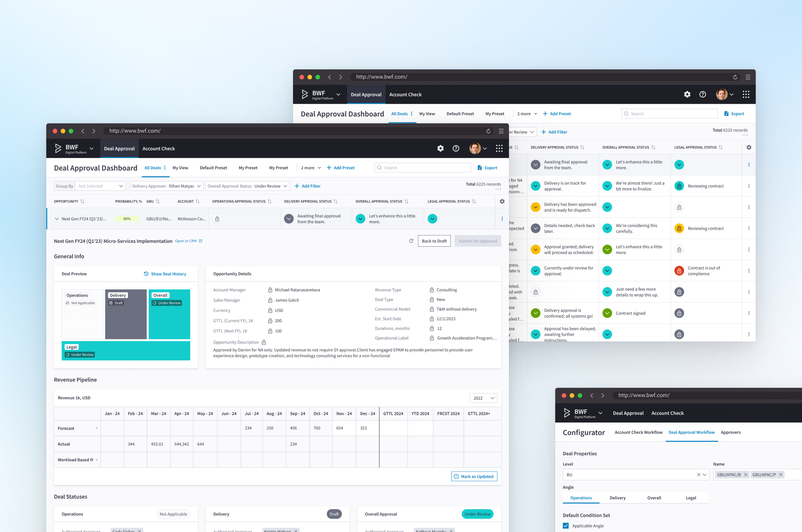Click the Back to Draft button

point(434,241)
